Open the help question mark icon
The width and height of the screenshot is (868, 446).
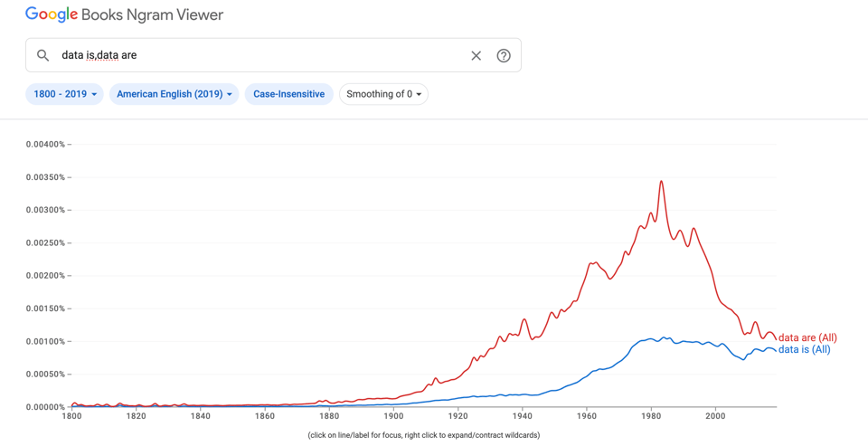[504, 55]
